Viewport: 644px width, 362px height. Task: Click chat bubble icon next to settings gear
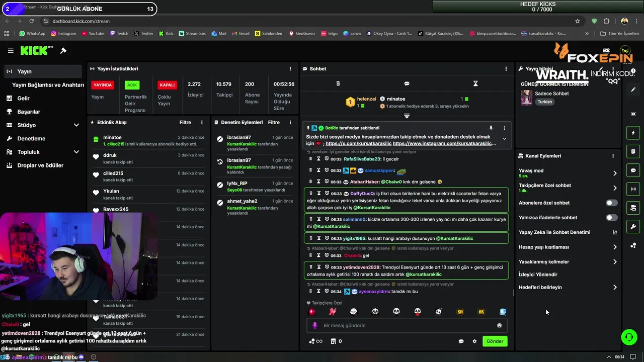[x=461, y=341]
